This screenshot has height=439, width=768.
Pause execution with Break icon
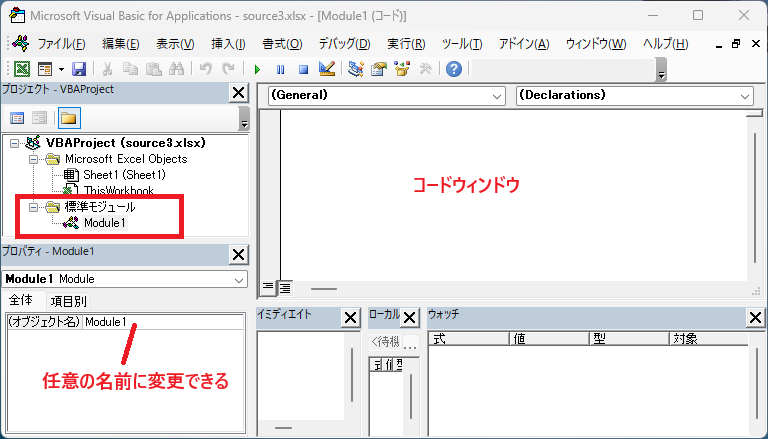[280, 69]
